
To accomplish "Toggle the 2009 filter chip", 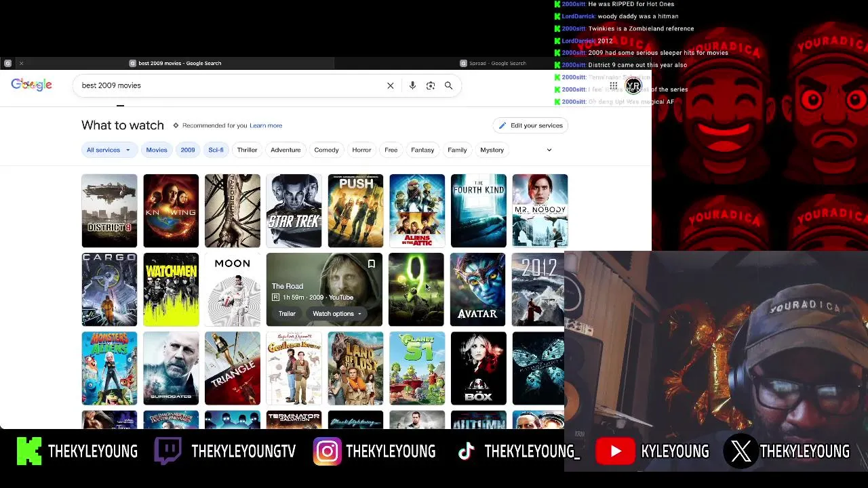I will pyautogui.click(x=188, y=150).
